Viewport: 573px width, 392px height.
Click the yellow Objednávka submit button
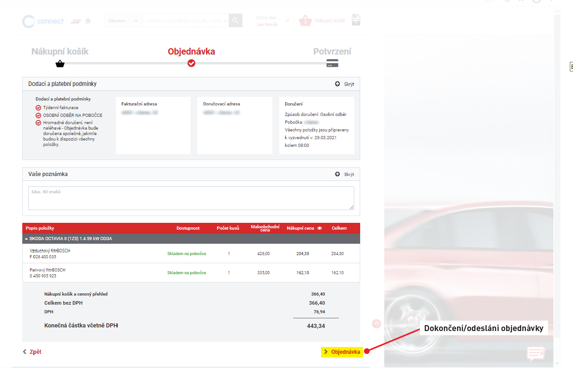342,352
